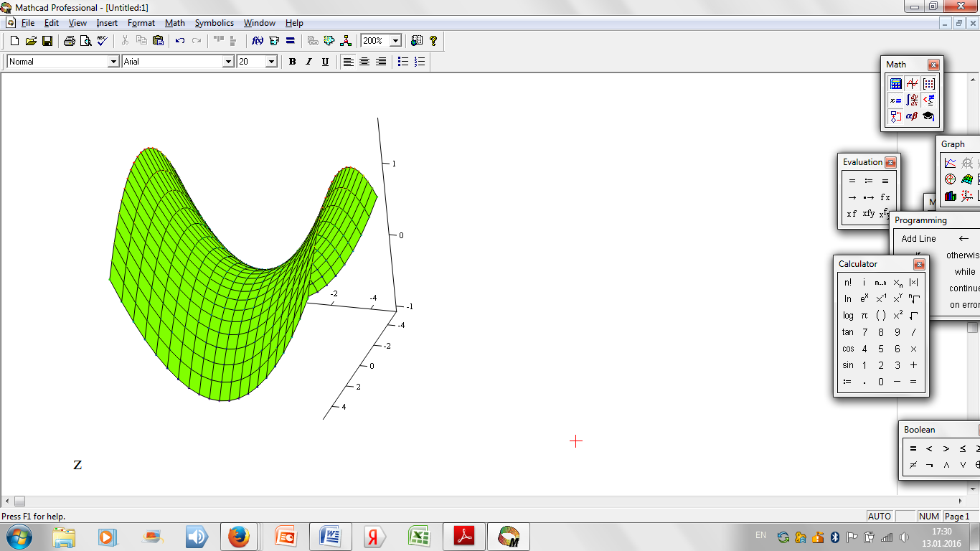Open the Symbolics menu

(214, 23)
